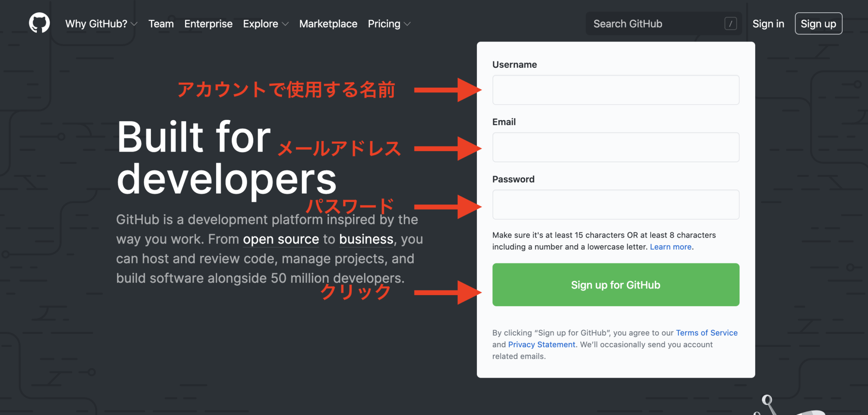Select the Team menu item
868x415 pixels.
point(161,24)
